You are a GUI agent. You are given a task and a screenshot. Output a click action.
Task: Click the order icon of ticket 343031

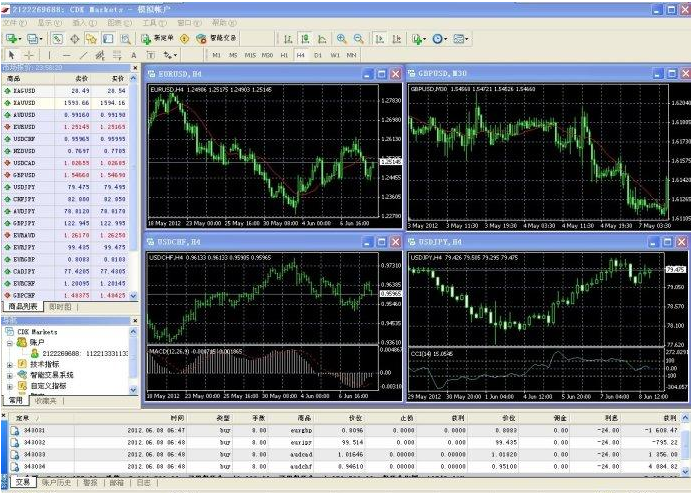pyautogui.click(x=15, y=430)
